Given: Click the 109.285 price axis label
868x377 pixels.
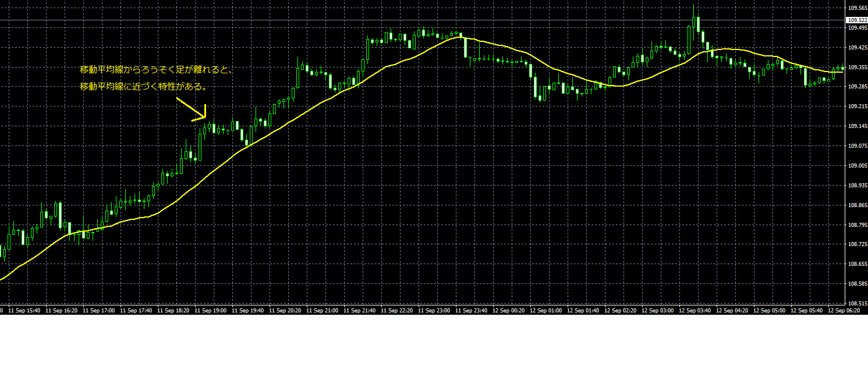Looking at the screenshot, I should [857, 87].
